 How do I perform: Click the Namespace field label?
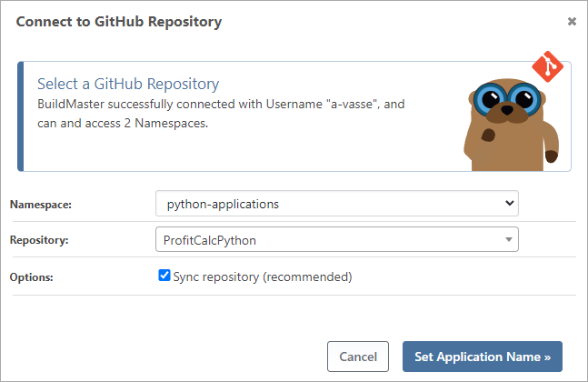(40, 206)
